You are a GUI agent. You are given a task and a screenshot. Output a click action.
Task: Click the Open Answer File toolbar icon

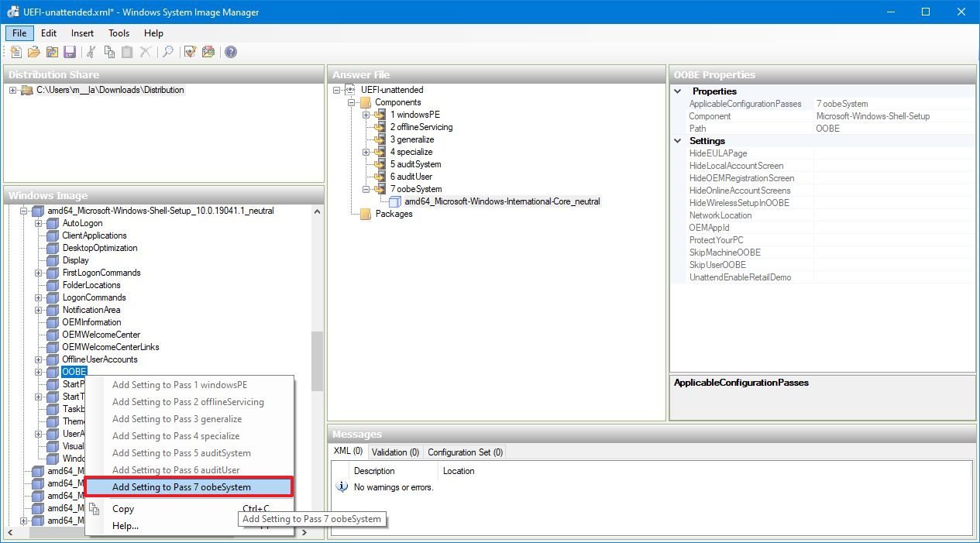(x=33, y=52)
